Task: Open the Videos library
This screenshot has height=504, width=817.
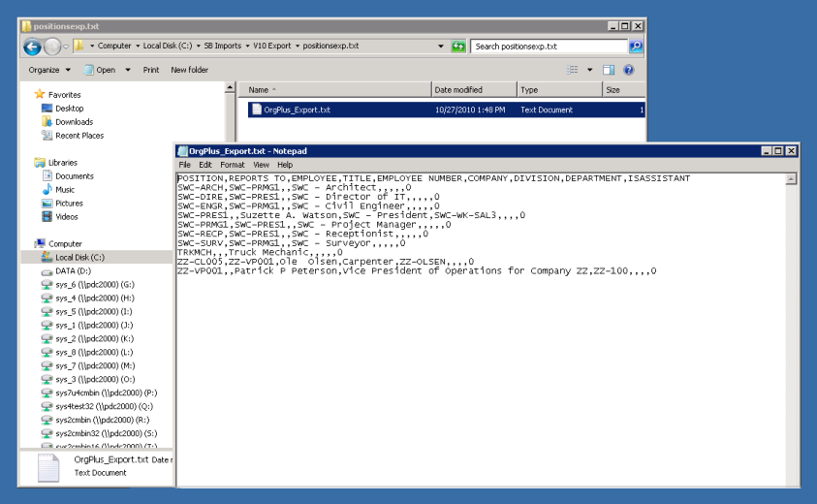Action: click(x=67, y=217)
